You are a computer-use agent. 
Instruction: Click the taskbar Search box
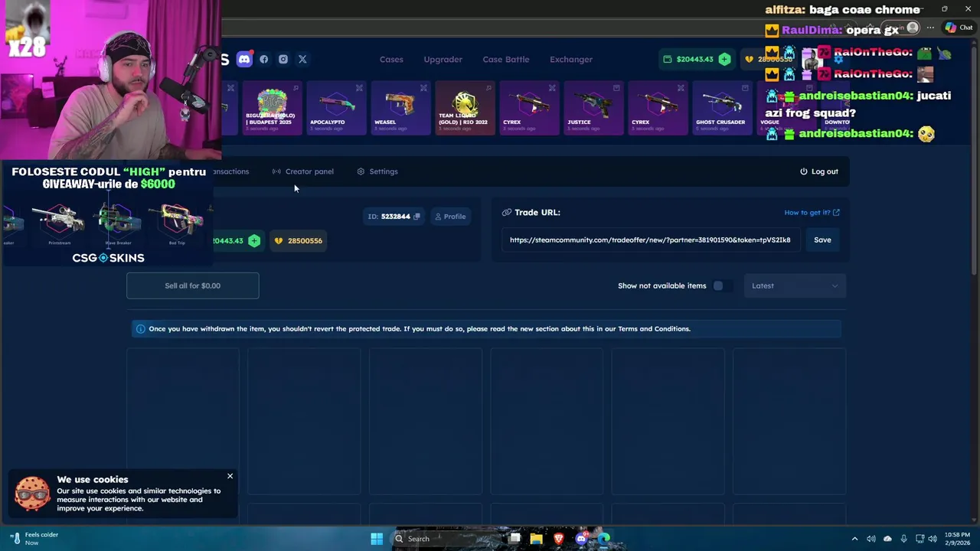click(x=448, y=539)
